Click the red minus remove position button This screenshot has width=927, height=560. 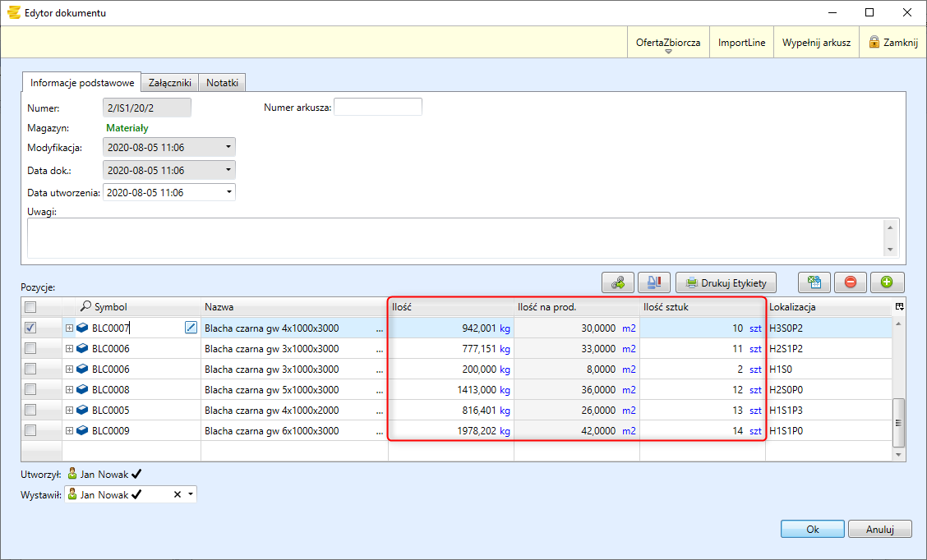[851, 282]
